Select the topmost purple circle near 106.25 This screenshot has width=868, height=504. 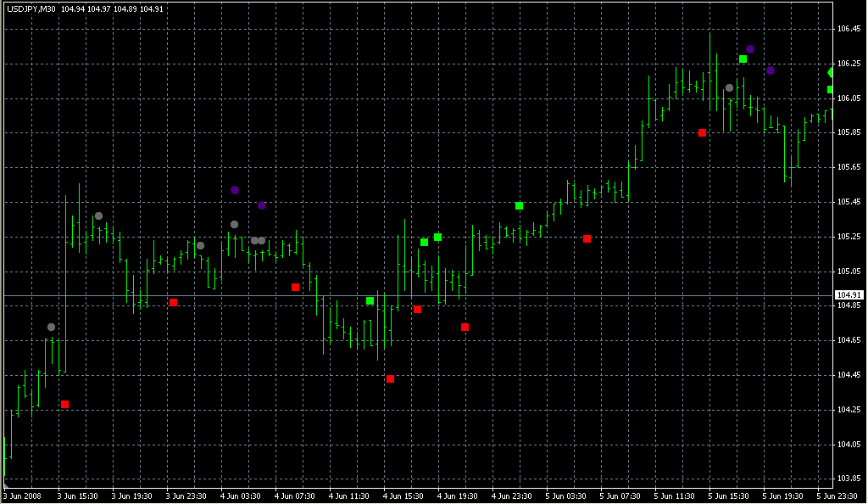(749, 49)
